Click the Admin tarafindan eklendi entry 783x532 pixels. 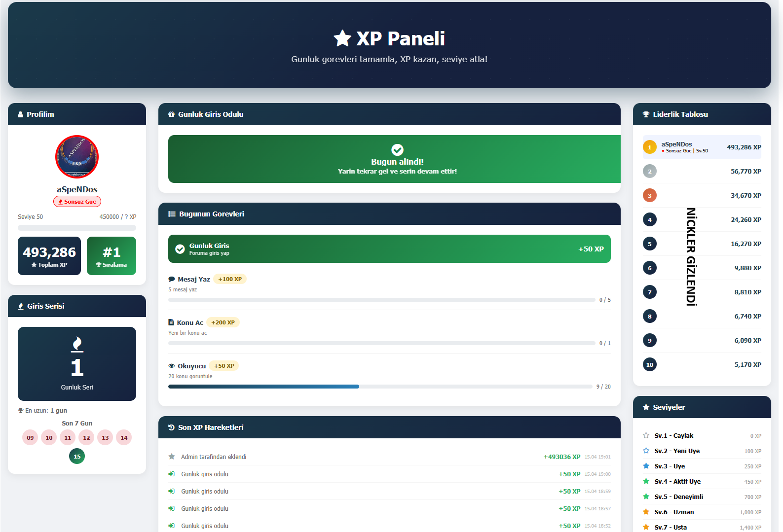214,457
